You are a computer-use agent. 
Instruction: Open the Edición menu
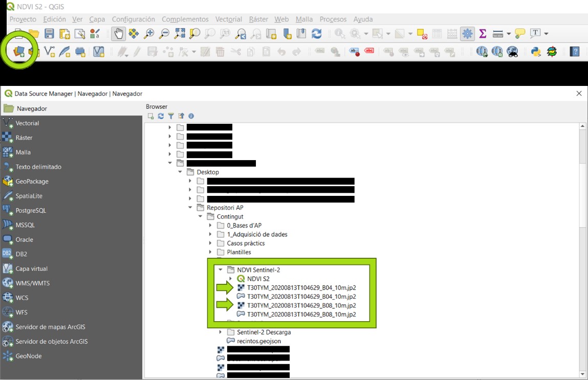pyautogui.click(x=54, y=19)
